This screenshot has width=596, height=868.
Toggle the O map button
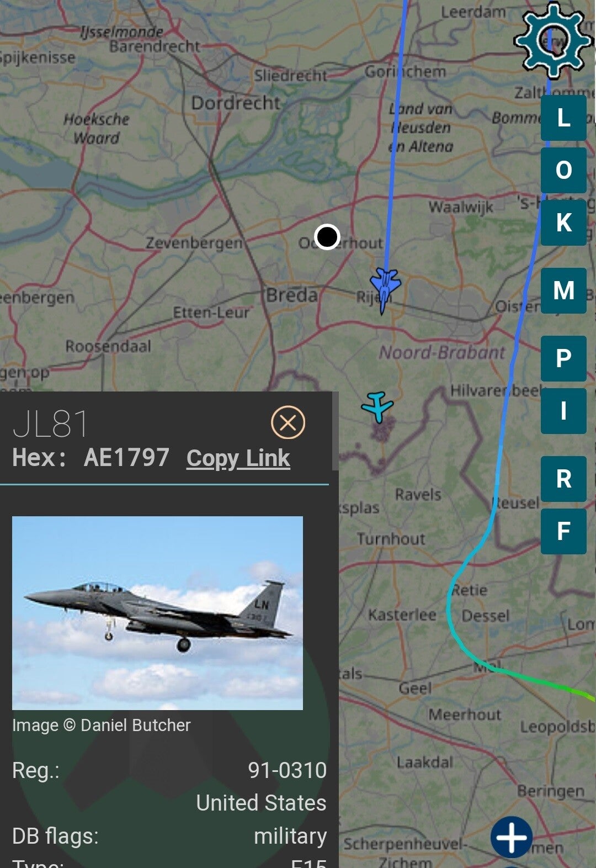click(x=563, y=170)
